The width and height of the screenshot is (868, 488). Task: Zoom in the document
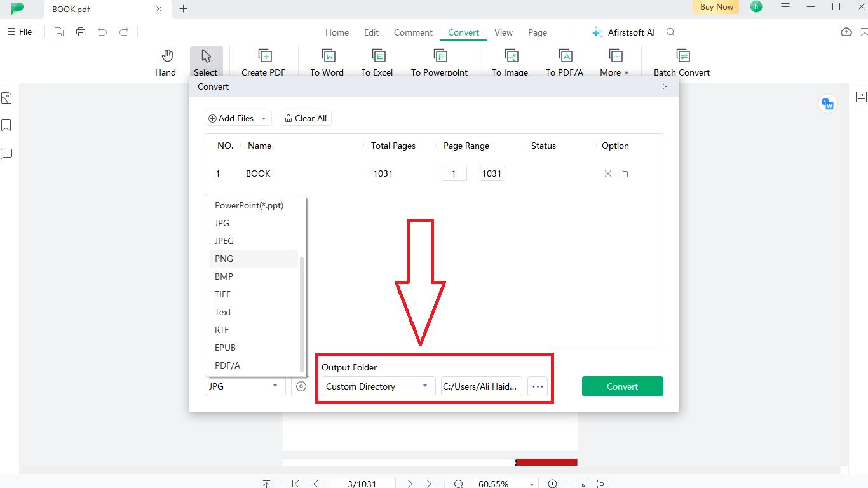pyautogui.click(x=553, y=484)
